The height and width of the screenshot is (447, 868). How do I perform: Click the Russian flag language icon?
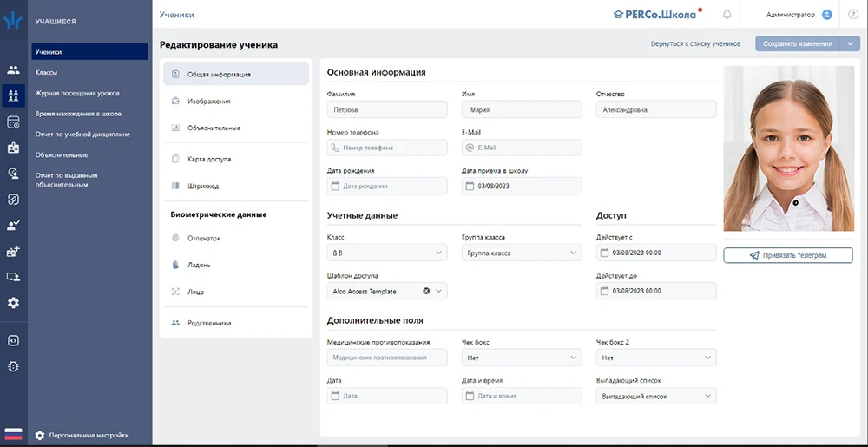[14, 434]
